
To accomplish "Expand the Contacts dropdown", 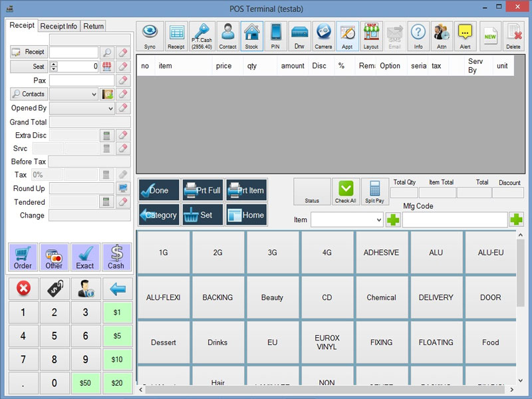I will (x=92, y=94).
